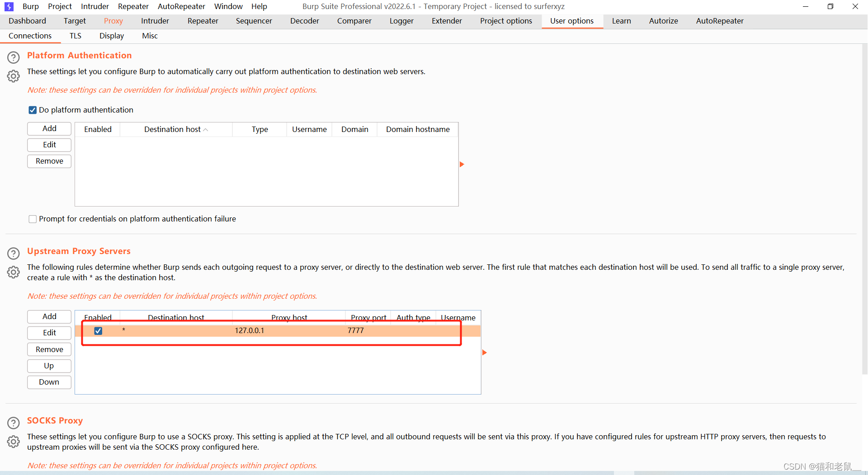Open the Window menu
The image size is (868, 475).
coord(228,6)
